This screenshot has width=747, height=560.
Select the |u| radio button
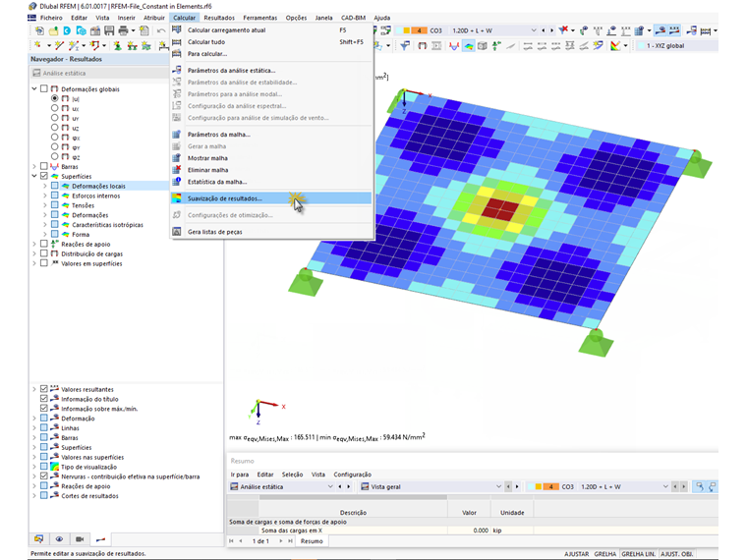(54, 98)
